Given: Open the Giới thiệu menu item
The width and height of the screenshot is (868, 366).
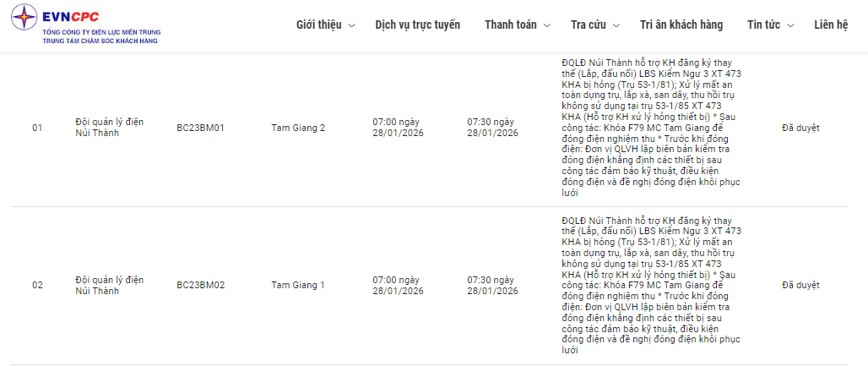Looking at the screenshot, I should tap(319, 25).
